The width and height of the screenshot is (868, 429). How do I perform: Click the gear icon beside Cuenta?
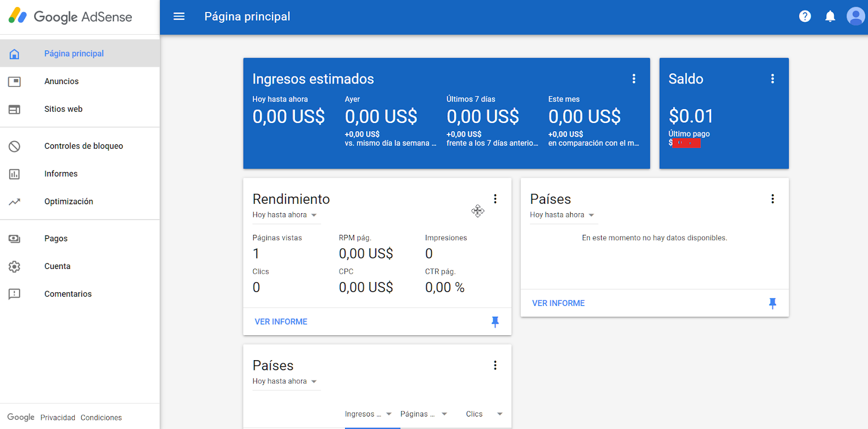[15, 266]
